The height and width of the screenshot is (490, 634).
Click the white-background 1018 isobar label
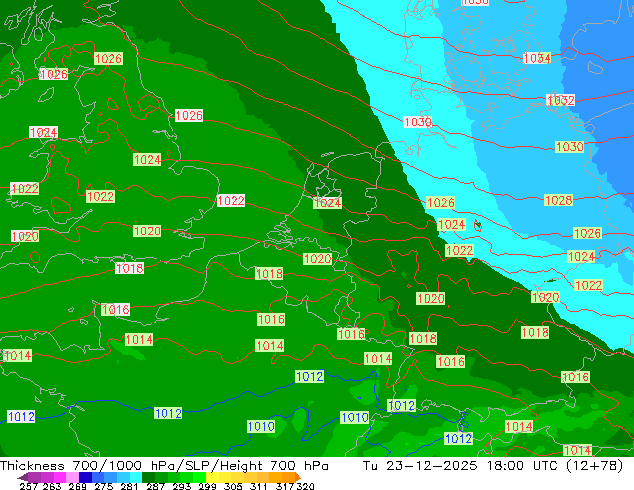click(129, 268)
